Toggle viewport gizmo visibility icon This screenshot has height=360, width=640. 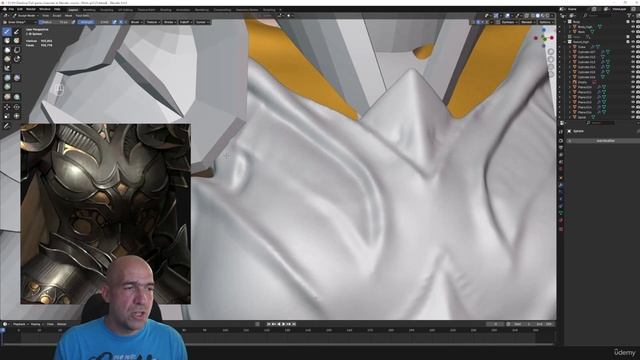tap(496, 16)
